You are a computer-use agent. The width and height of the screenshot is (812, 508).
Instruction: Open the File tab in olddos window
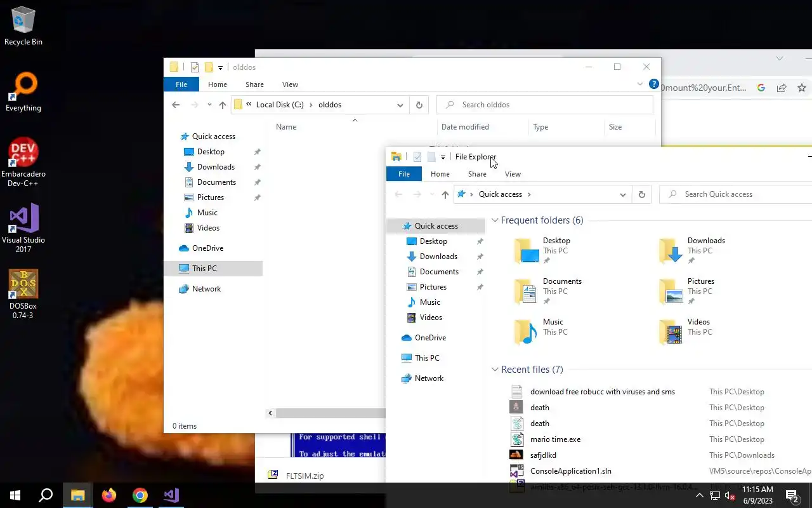(x=181, y=84)
